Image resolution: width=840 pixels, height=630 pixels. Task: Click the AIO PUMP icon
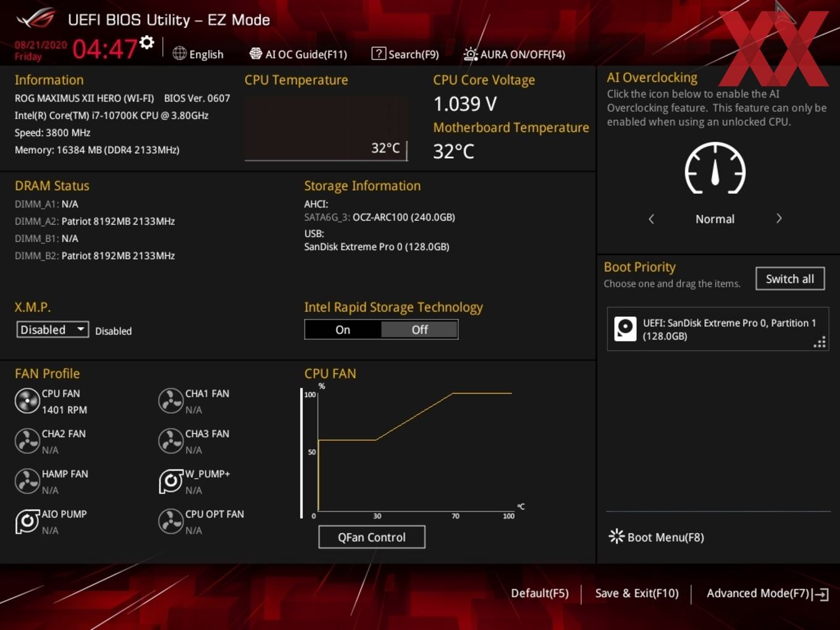coord(27,521)
